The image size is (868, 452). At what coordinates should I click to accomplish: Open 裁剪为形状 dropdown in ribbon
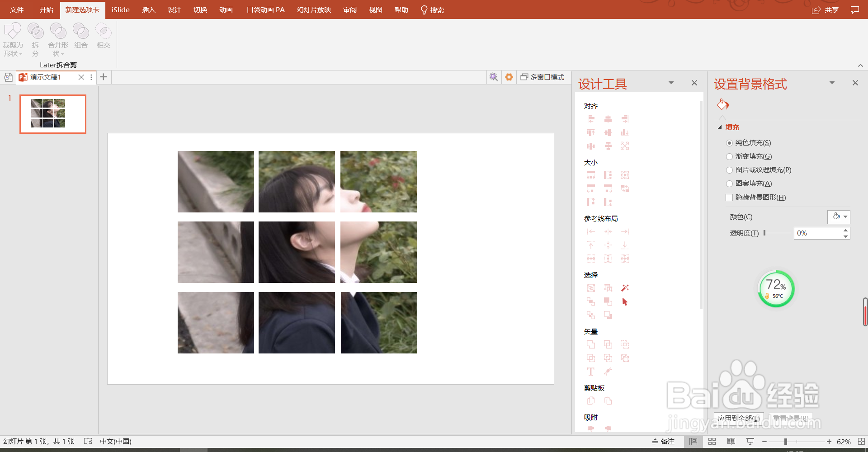[x=13, y=40]
